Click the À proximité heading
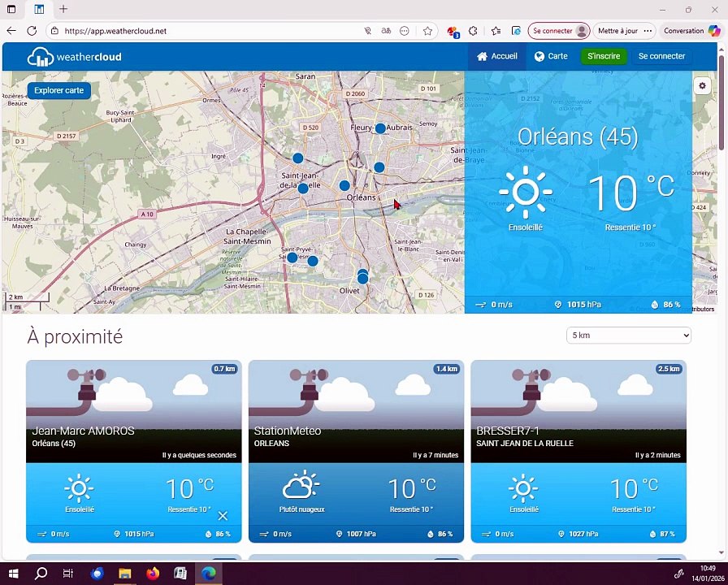This screenshot has height=585, width=728. pos(75,336)
